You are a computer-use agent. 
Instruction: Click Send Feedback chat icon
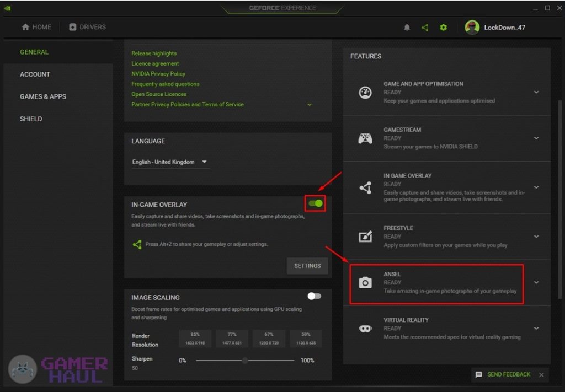click(478, 375)
